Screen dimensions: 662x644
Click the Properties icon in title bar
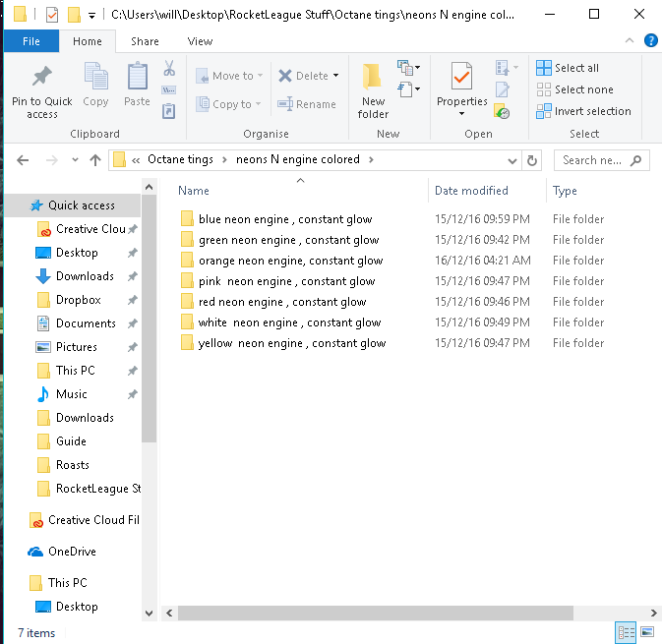point(52,15)
